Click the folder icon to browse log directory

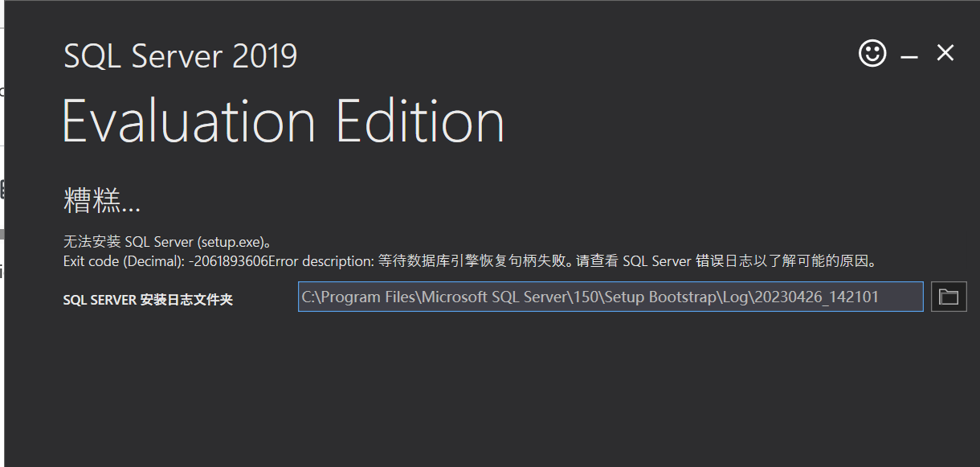click(x=949, y=297)
